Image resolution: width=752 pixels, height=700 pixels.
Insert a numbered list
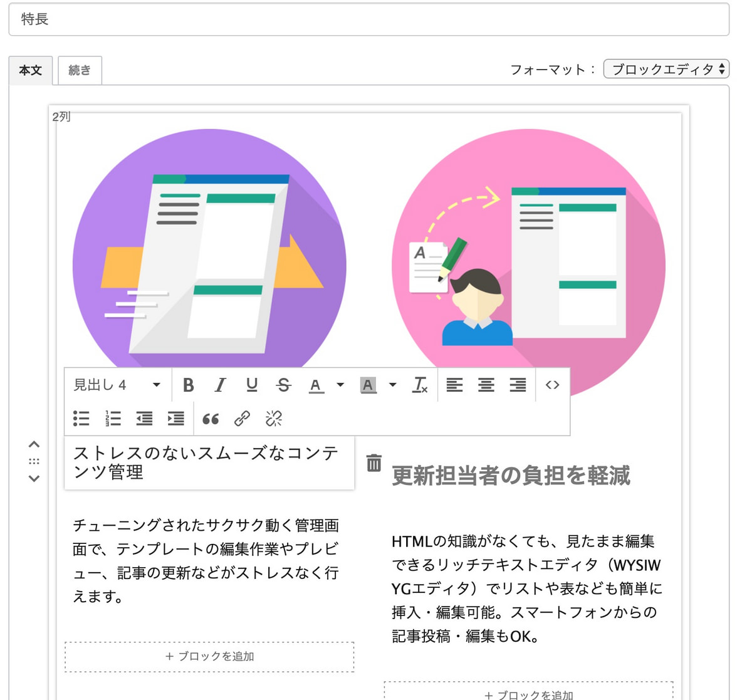[113, 419]
